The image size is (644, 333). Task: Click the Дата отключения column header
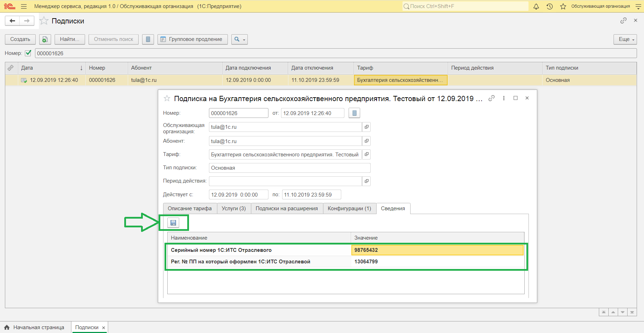321,68
